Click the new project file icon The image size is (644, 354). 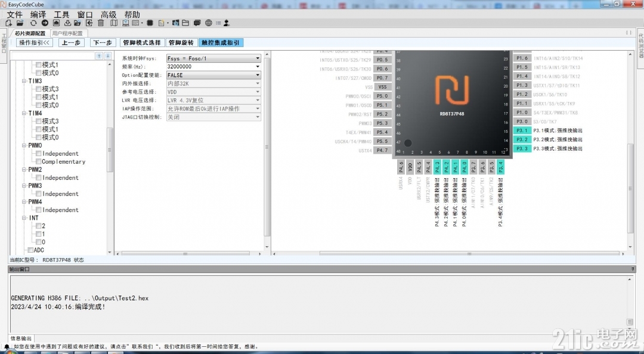point(8,23)
